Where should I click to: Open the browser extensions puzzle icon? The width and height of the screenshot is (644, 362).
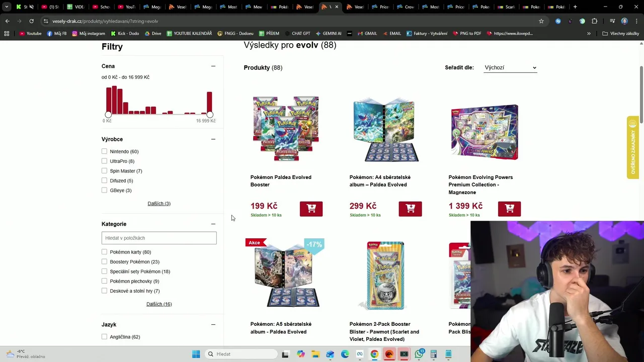point(595,21)
